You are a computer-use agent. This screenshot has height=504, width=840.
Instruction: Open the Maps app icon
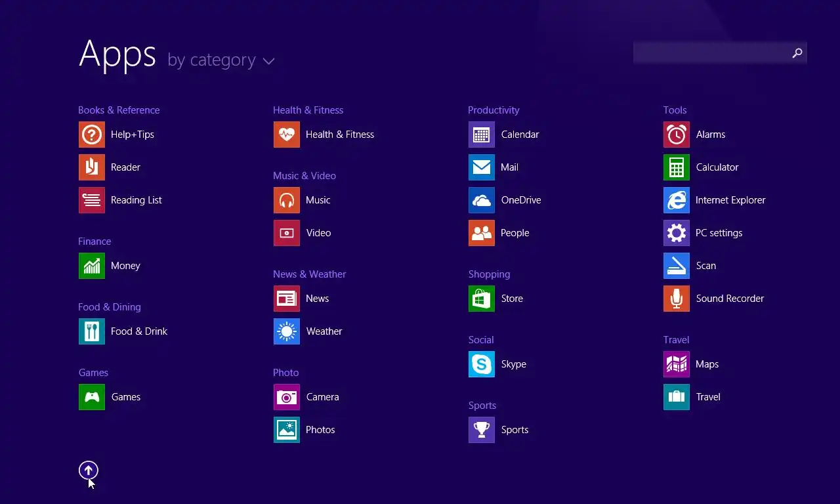677,364
